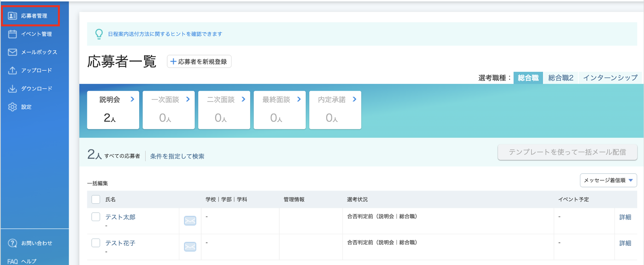Viewport: 644px width, 265px height.
Task: Switch to the インターンシップ tab
Action: pos(610,78)
